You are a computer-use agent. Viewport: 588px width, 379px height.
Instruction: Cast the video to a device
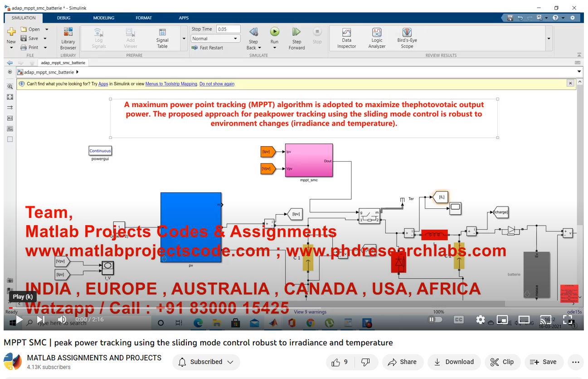[x=546, y=320]
